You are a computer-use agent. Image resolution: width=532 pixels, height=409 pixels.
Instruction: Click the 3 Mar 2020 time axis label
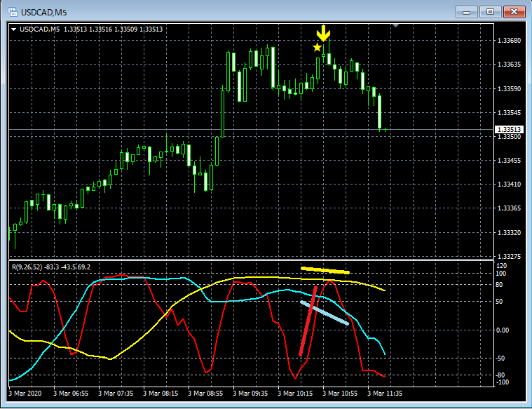[x=25, y=394]
